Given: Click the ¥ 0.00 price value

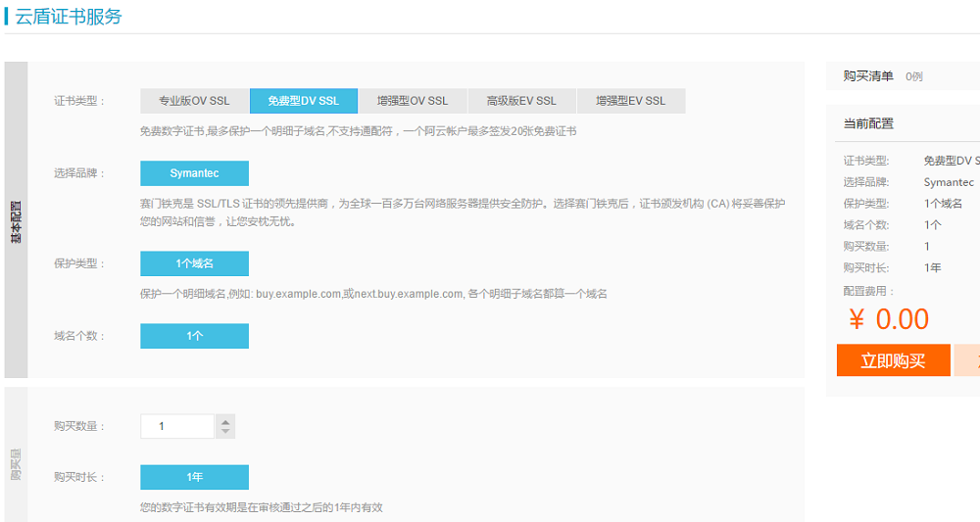Looking at the screenshot, I should (889, 319).
